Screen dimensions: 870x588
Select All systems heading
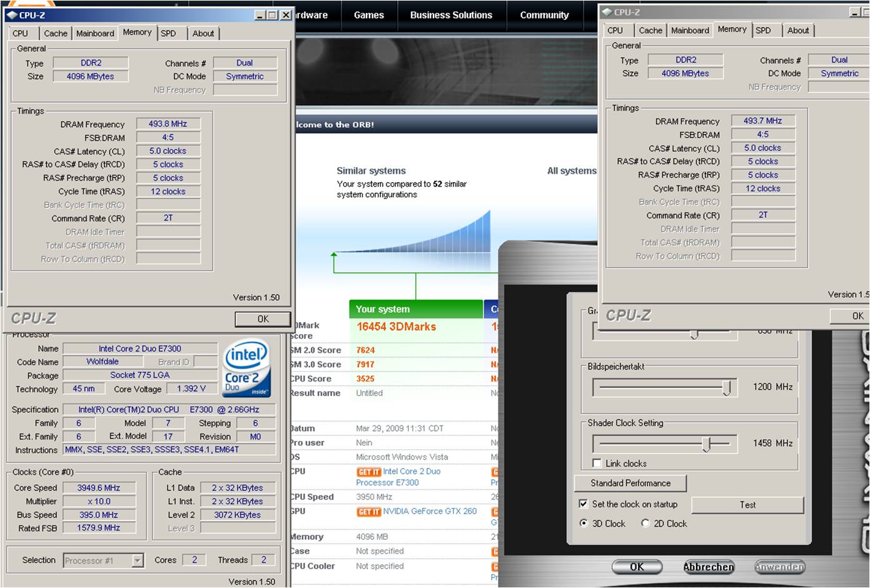[572, 171]
